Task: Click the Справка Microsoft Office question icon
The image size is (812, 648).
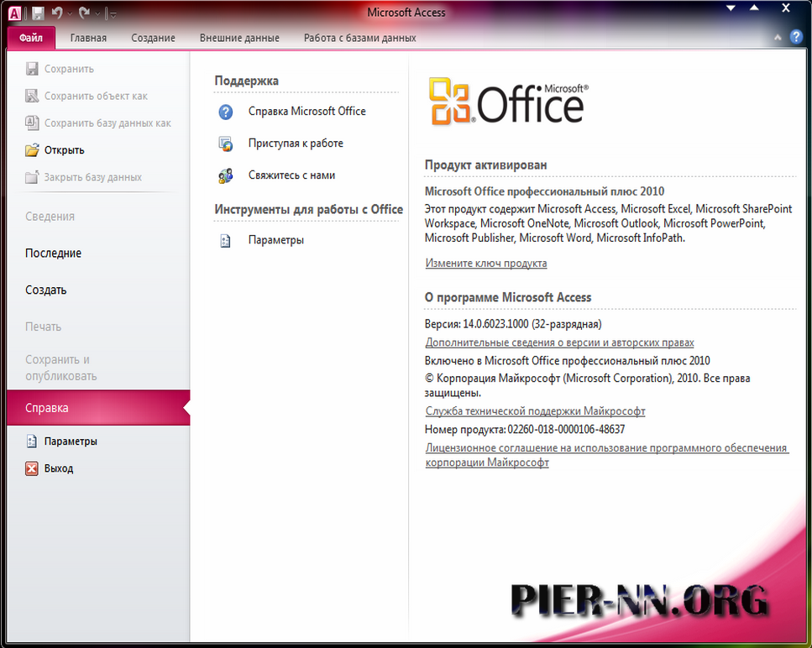Action: point(226,112)
